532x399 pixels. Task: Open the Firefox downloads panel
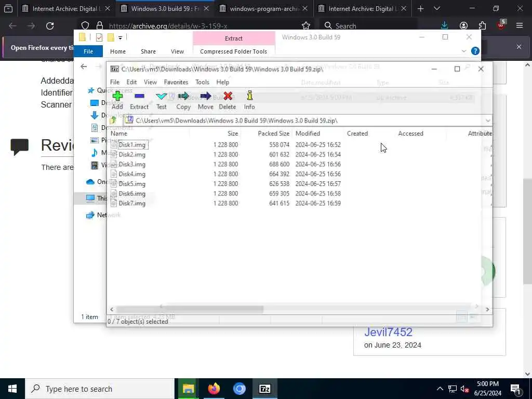tap(445, 26)
